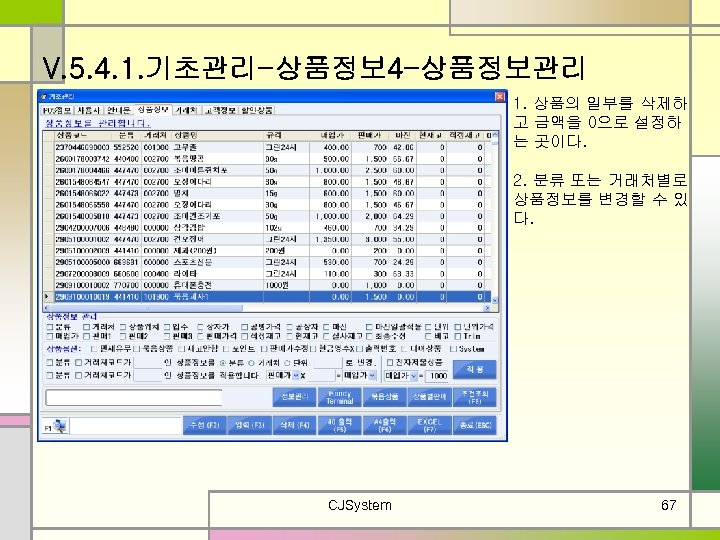The height and width of the screenshot is (540, 720).
Task: Click the A4출력 (F6) button
Action: coord(384,425)
